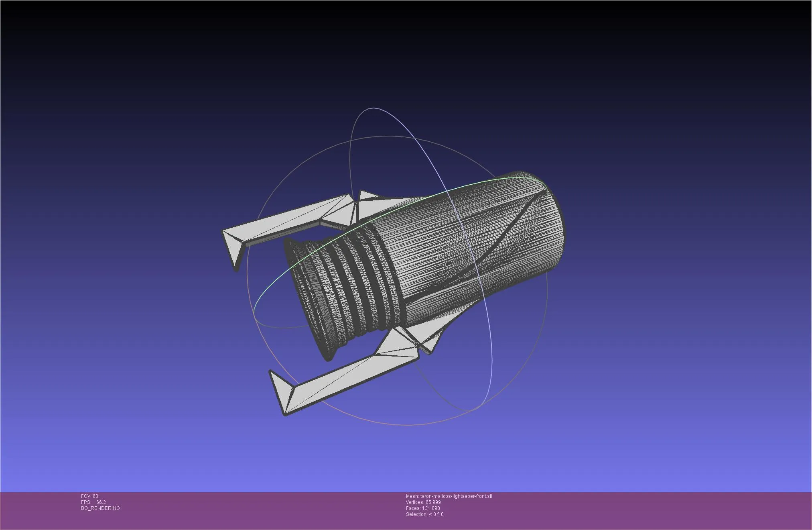Click the FOV: 60 status text
This screenshot has height=530, width=812.
click(89, 496)
